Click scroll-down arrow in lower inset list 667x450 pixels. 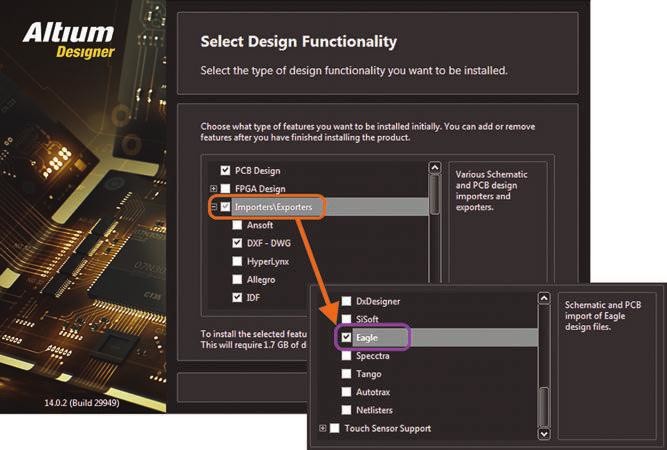pyautogui.click(x=544, y=433)
